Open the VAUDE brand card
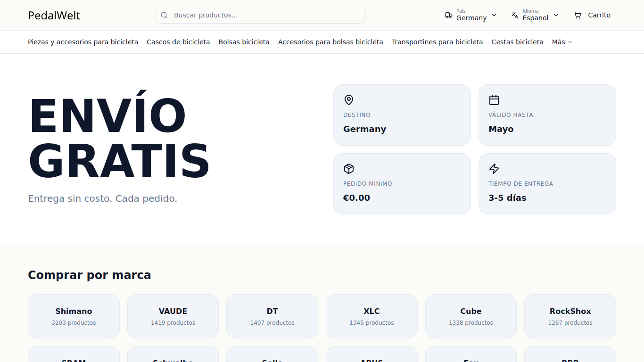Image resolution: width=644 pixels, height=362 pixels. click(173, 316)
